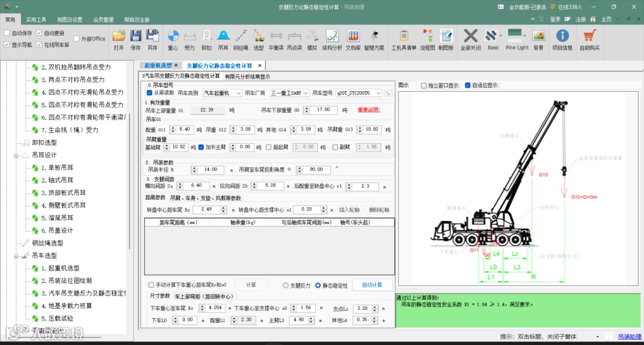
Task: Toggle 在线吊车库 checkbox
Action: click(x=39, y=44)
